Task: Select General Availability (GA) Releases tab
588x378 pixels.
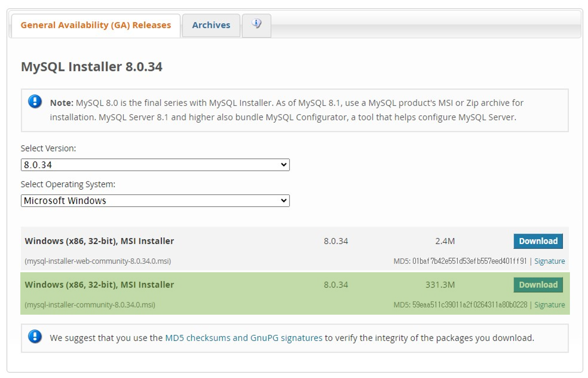Action: click(96, 25)
